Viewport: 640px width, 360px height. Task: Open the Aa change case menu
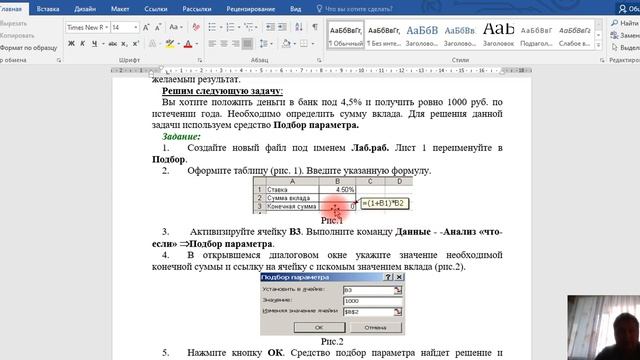[x=176, y=27]
